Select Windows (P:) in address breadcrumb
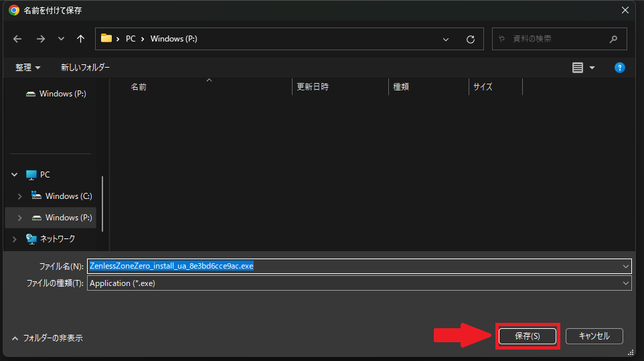This screenshot has height=361, width=644. click(174, 39)
